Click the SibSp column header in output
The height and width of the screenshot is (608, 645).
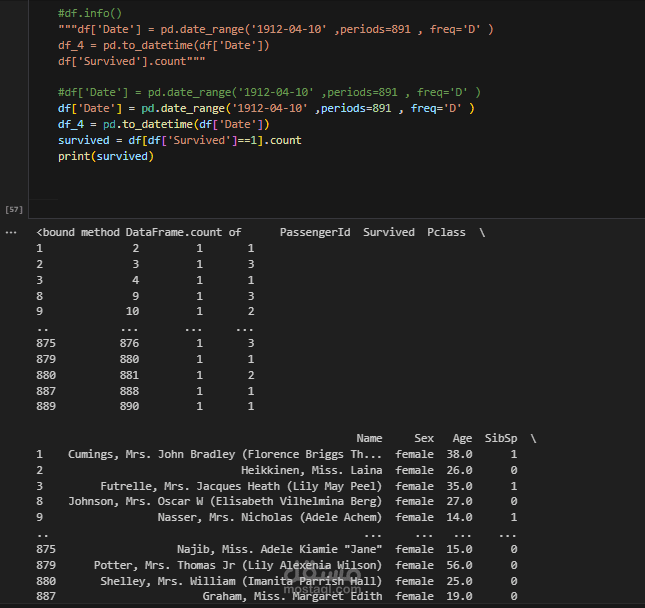pyautogui.click(x=501, y=439)
